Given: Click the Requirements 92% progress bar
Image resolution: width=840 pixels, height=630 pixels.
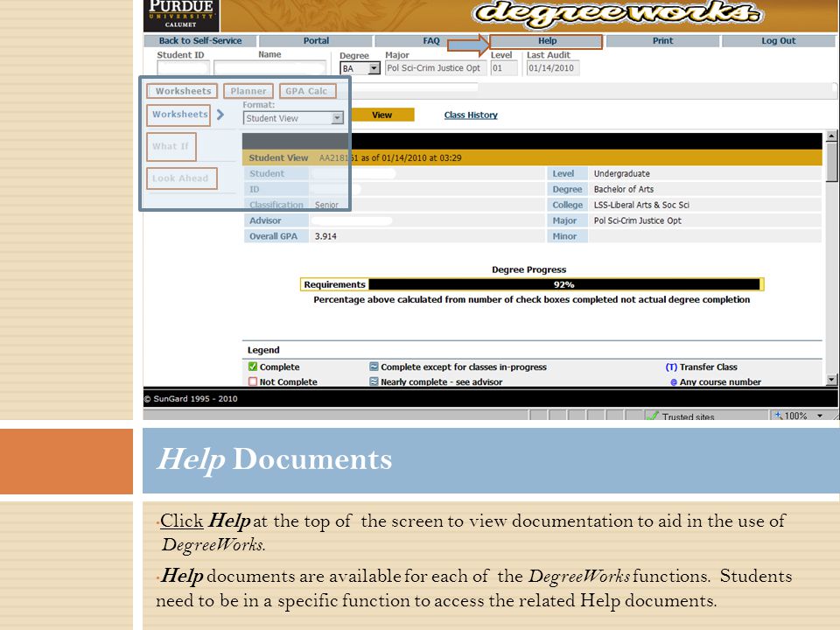Looking at the screenshot, I should click(532, 284).
